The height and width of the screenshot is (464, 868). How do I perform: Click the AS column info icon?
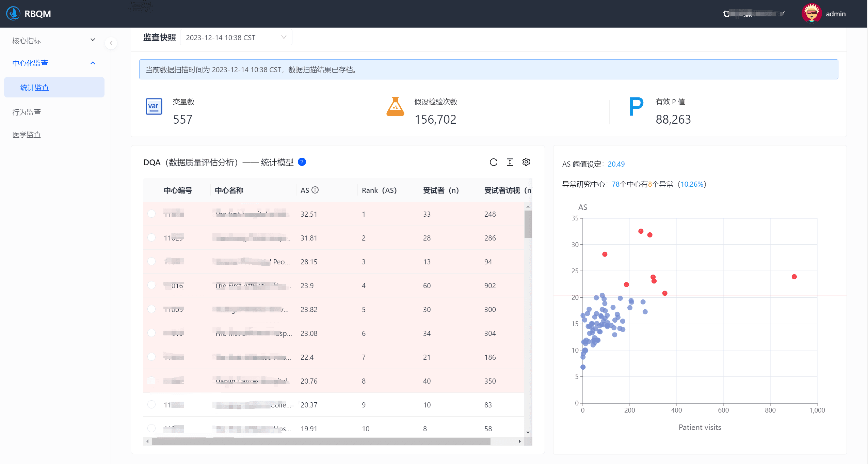(315, 190)
